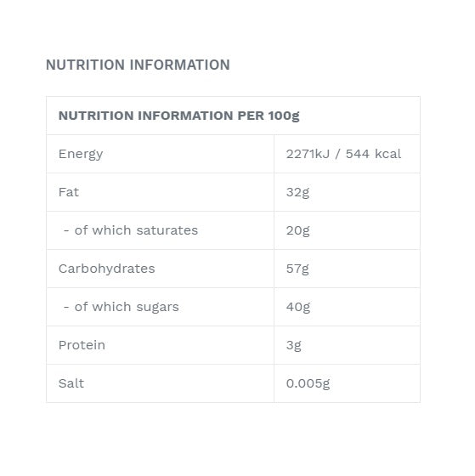The height and width of the screenshot is (476, 475).
Task: Select the of which sugars label
Action: [122, 307]
